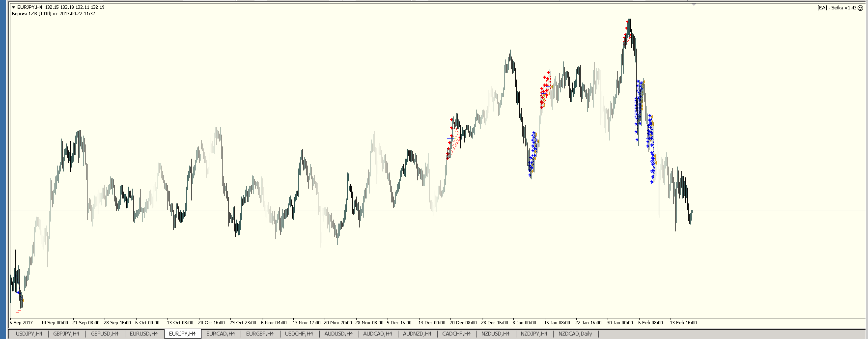This screenshot has width=868, height=339.
Task: Click the '8 Jan 00:00' time axis label
Action: pyautogui.click(x=525, y=323)
